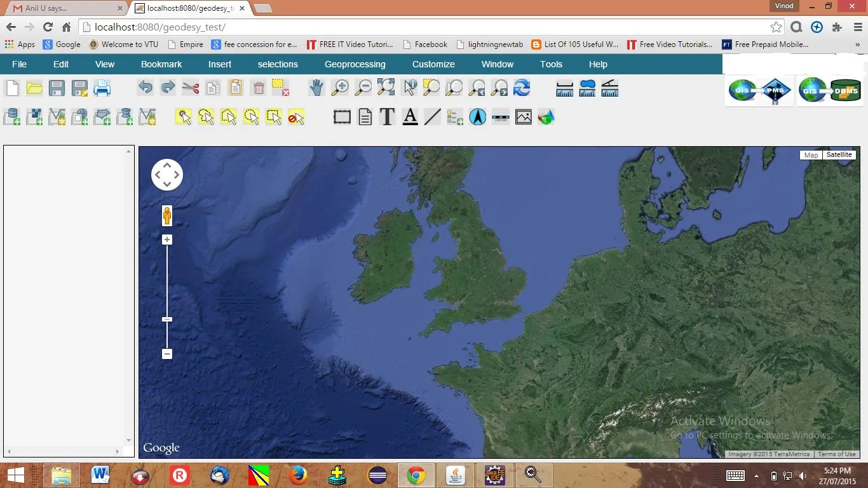Add a map frame with the rectangle icon
The width and height of the screenshot is (868, 488).
coord(342,117)
